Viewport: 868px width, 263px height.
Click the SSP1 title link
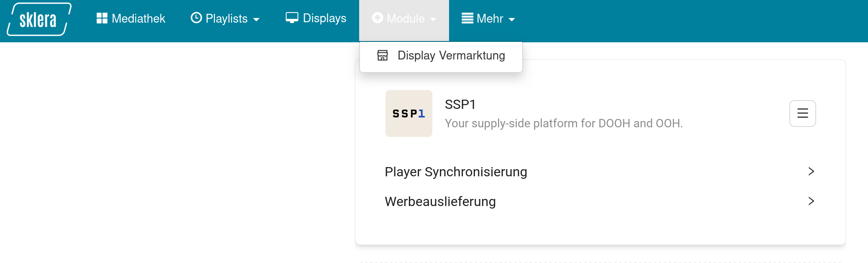(460, 104)
